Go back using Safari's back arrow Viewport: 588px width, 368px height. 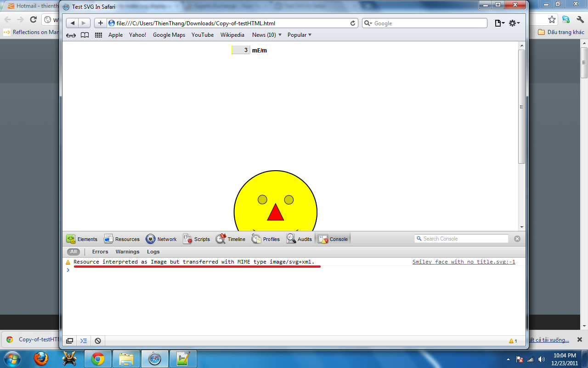73,23
